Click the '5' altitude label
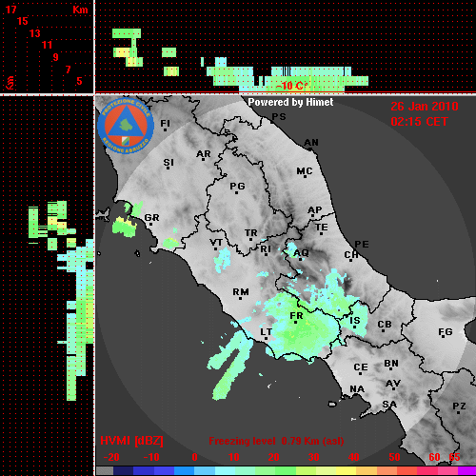 point(80,81)
